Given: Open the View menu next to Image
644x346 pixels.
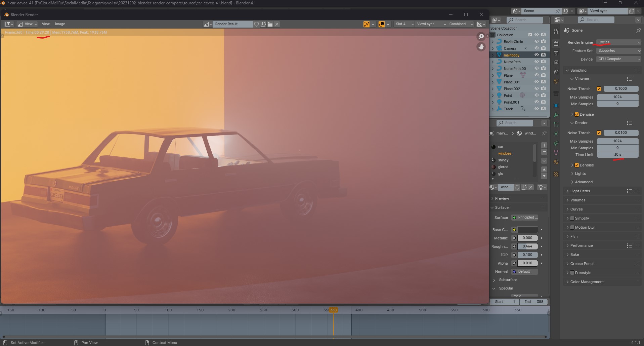Looking at the screenshot, I should point(46,24).
